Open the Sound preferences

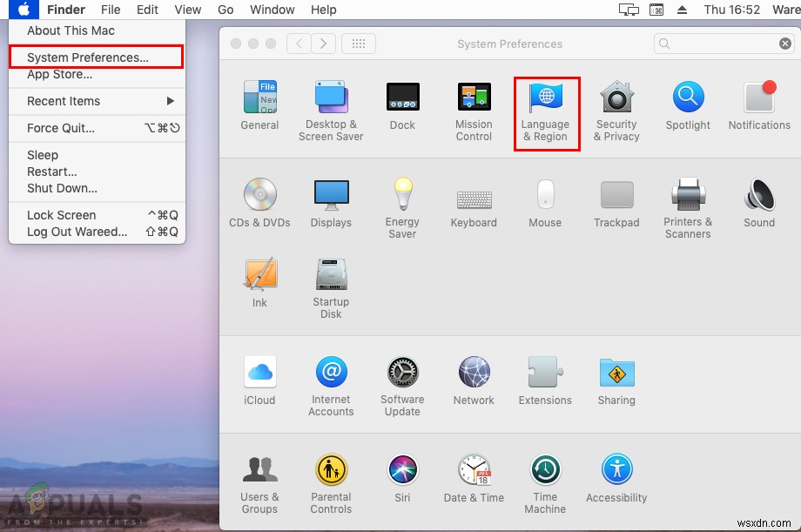click(x=758, y=200)
